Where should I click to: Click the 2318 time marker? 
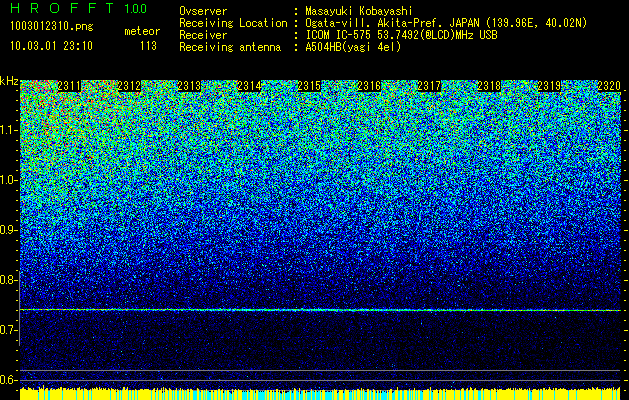pos(489,86)
